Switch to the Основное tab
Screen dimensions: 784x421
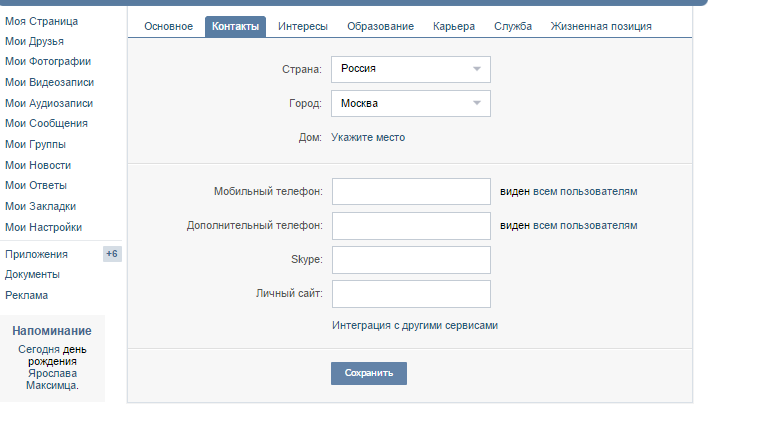168,26
